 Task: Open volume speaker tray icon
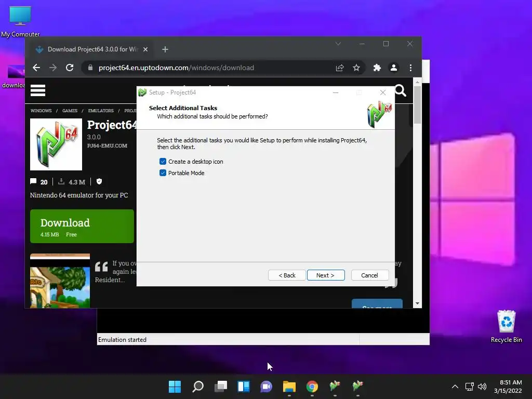[482, 387]
